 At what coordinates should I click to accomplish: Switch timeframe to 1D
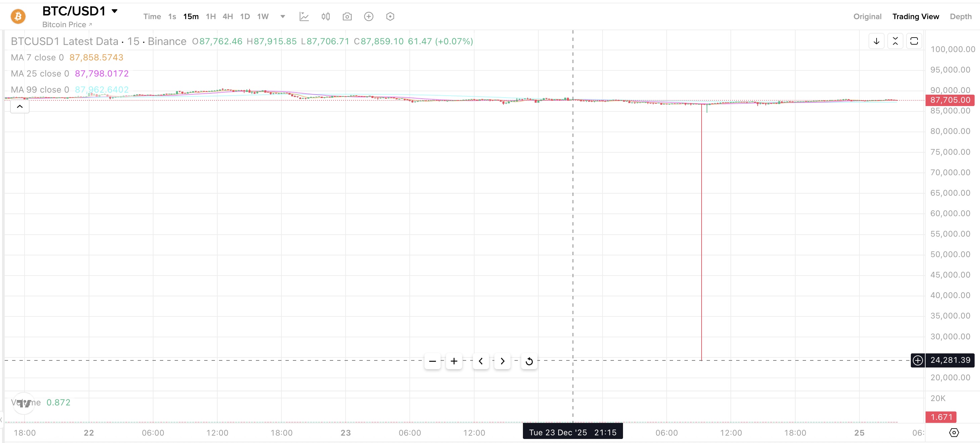click(x=244, y=16)
